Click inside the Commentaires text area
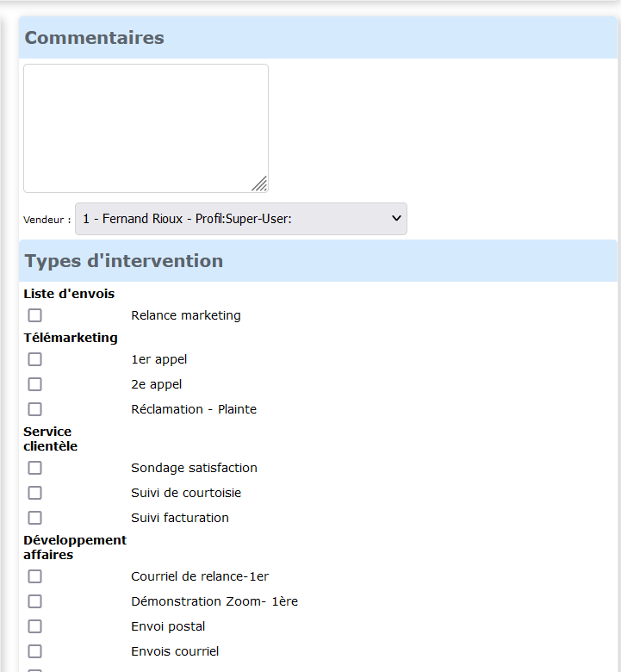Viewport: 621px width, 672px height. click(x=146, y=128)
